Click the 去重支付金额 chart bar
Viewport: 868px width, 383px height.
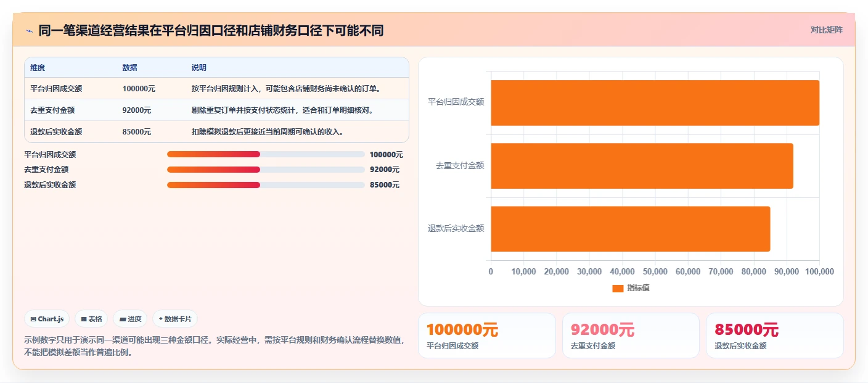(x=642, y=166)
